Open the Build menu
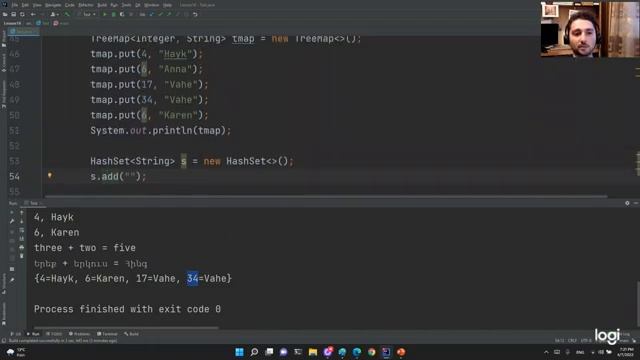 102,5
